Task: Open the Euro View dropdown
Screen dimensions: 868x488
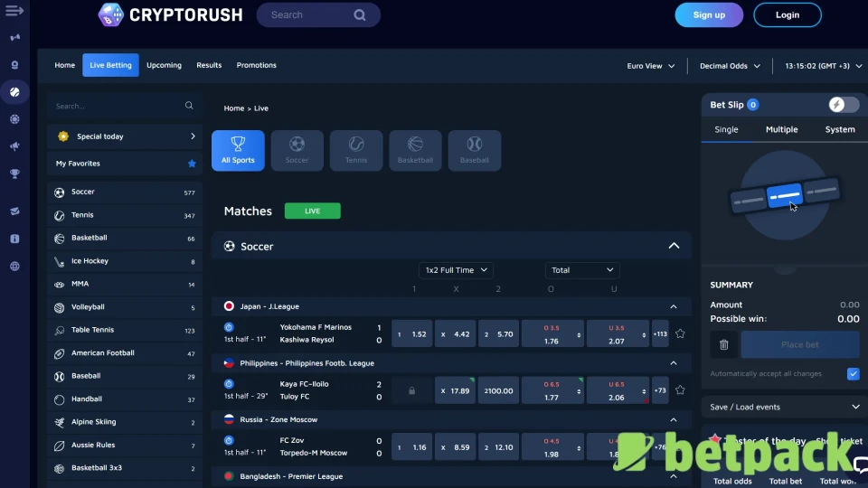Action: point(650,66)
